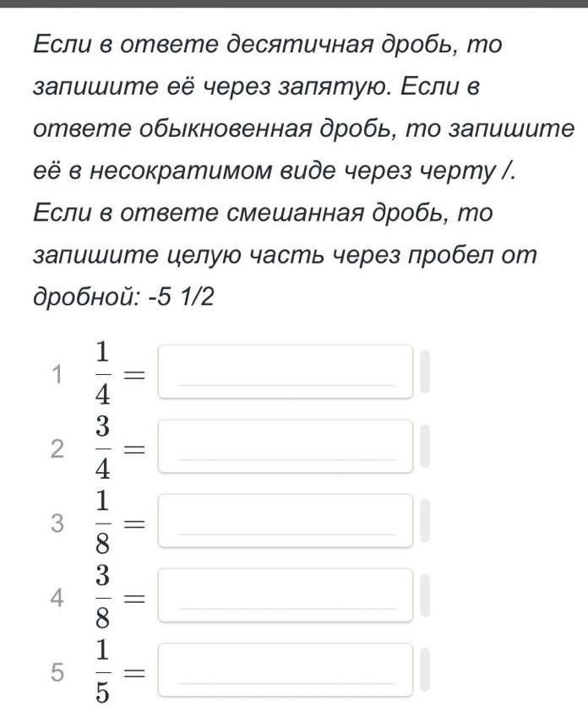This screenshot has width=588, height=706.
Task: Click the gray indicator next to the 1/5 field
Action: pos(425,670)
